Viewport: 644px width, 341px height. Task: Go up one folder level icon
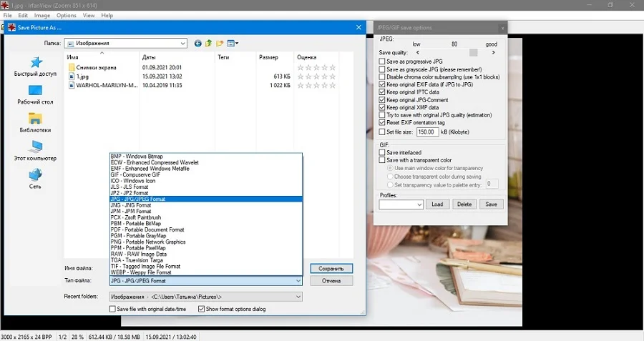tap(209, 43)
